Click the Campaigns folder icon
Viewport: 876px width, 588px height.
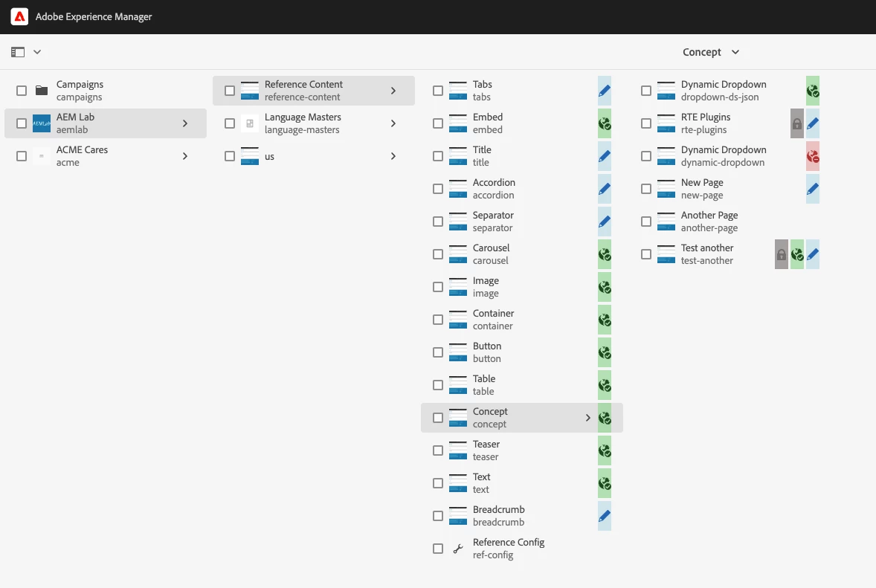click(42, 91)
